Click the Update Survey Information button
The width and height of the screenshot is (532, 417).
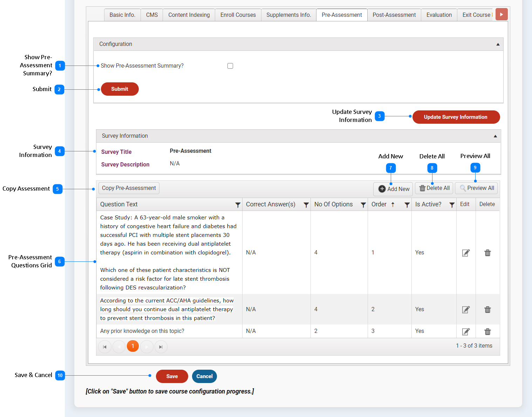click(x=456, y=117)
